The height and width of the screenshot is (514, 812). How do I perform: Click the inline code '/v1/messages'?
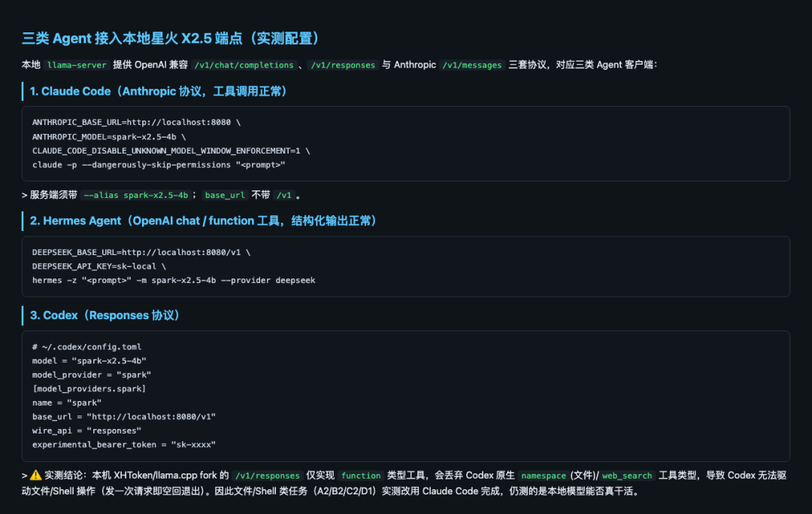point(471,65)
